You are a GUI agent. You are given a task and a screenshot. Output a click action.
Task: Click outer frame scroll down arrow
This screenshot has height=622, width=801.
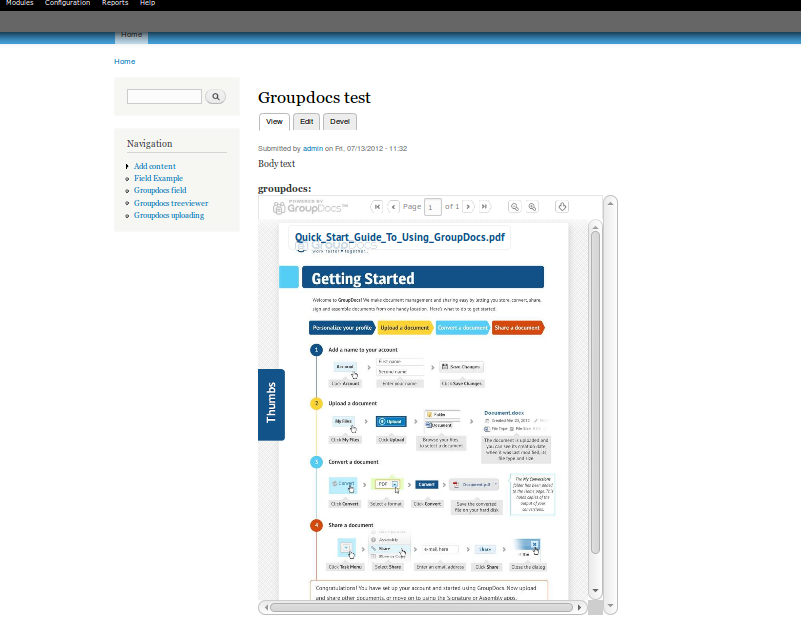pyautogui.click(x=610, y=606)
